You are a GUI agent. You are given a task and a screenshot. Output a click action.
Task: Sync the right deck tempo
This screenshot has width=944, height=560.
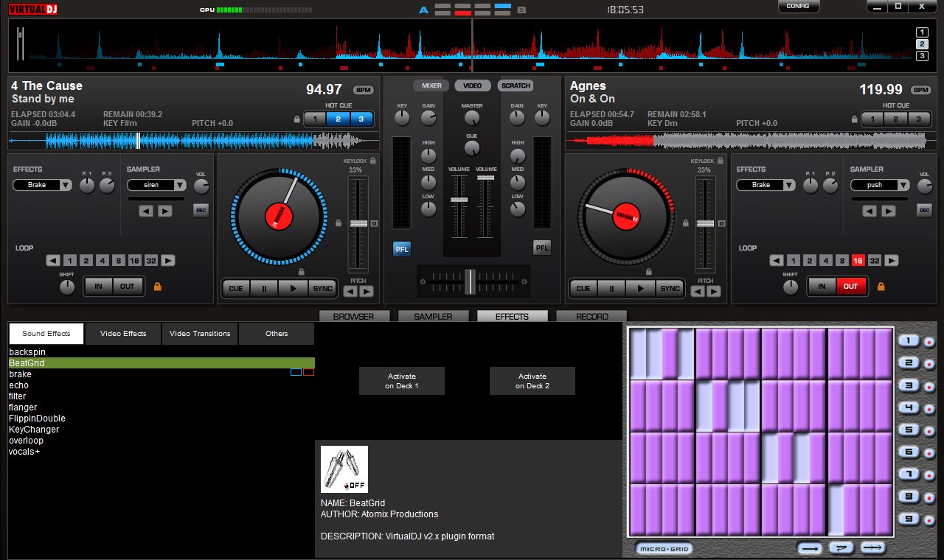[670, 288]
